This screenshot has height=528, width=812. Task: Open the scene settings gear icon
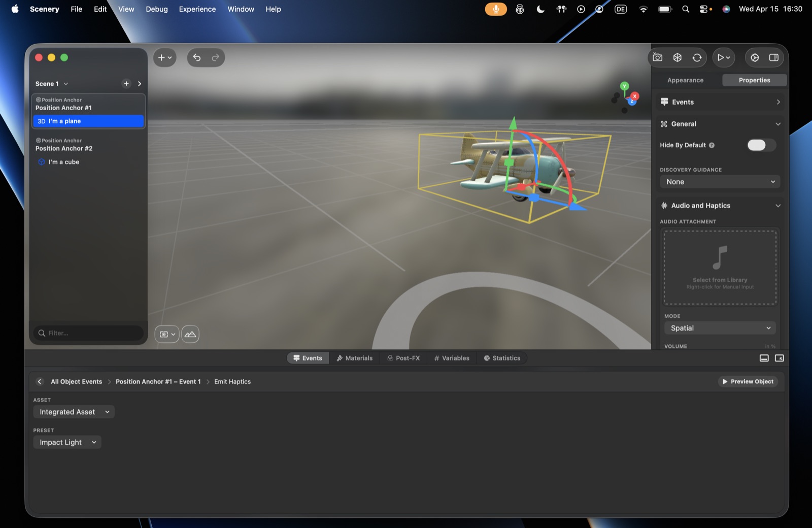pos(755,57)
